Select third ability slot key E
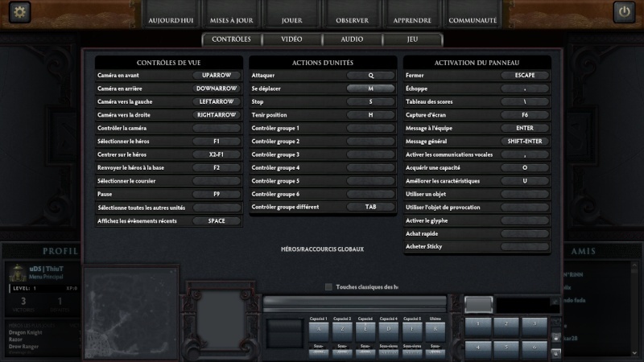 coord(365,331)
